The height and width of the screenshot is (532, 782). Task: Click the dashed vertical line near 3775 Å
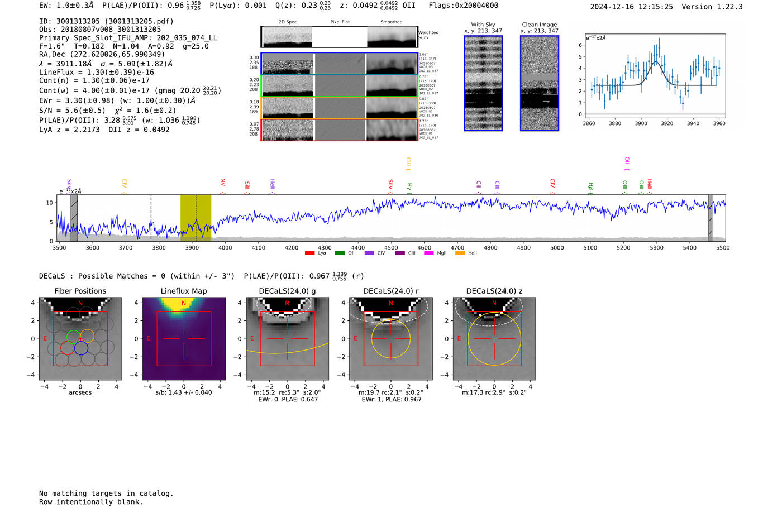(x=151, y=218)
